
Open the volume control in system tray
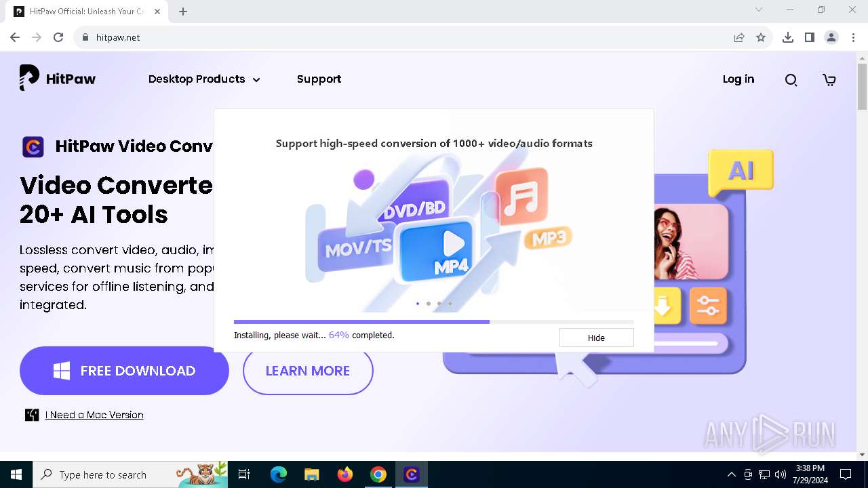pyautogui.click(x=781, y=474)
